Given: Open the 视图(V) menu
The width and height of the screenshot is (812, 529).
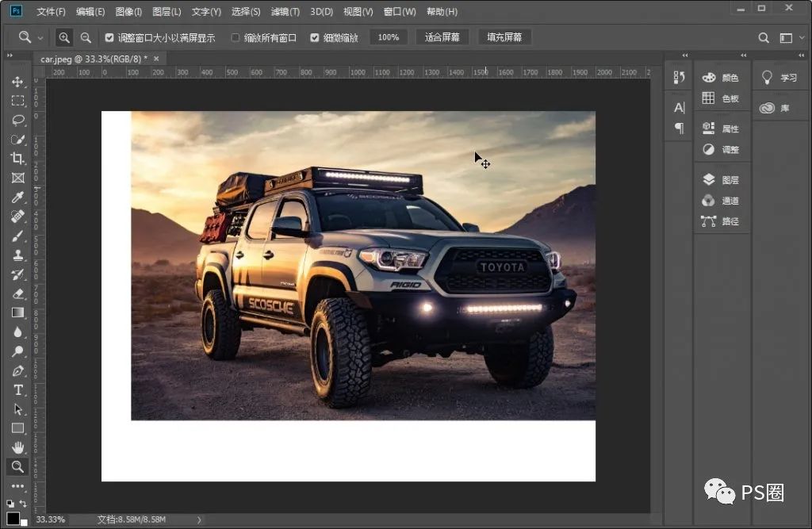Looking at the screenshot, I should tap(358, 11).
